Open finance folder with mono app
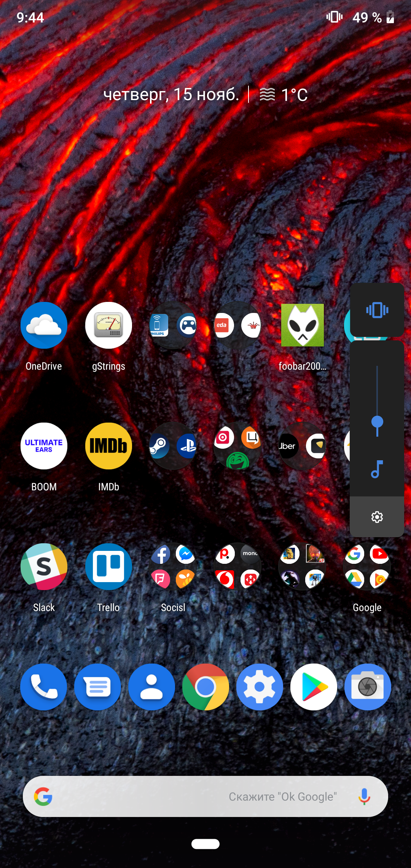 coord(238,567)
